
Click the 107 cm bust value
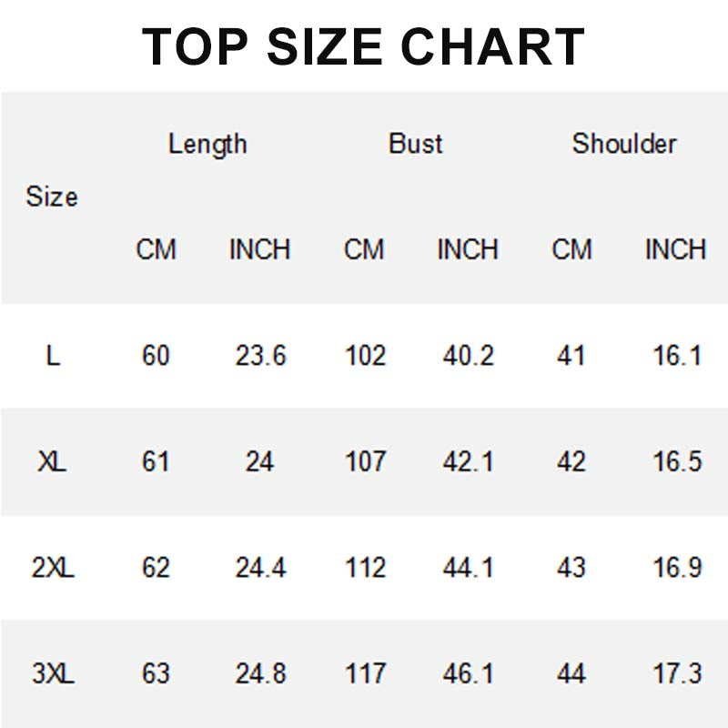point(365,462)
